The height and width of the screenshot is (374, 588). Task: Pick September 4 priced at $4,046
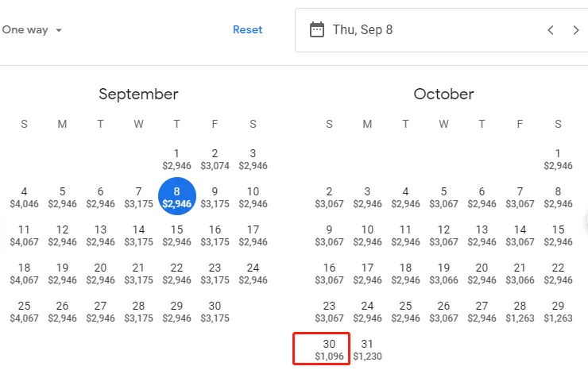pos(24,197)
